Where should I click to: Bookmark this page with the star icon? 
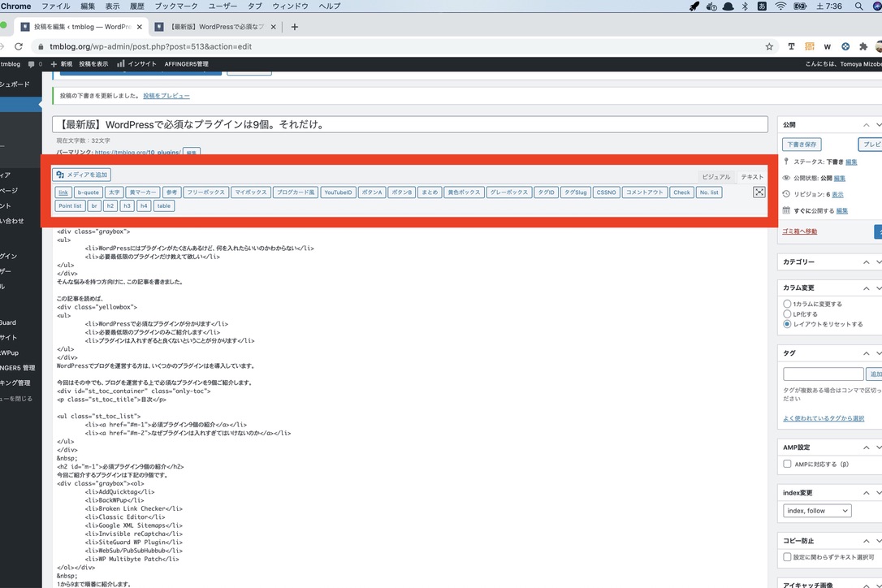tap(769, 47)
